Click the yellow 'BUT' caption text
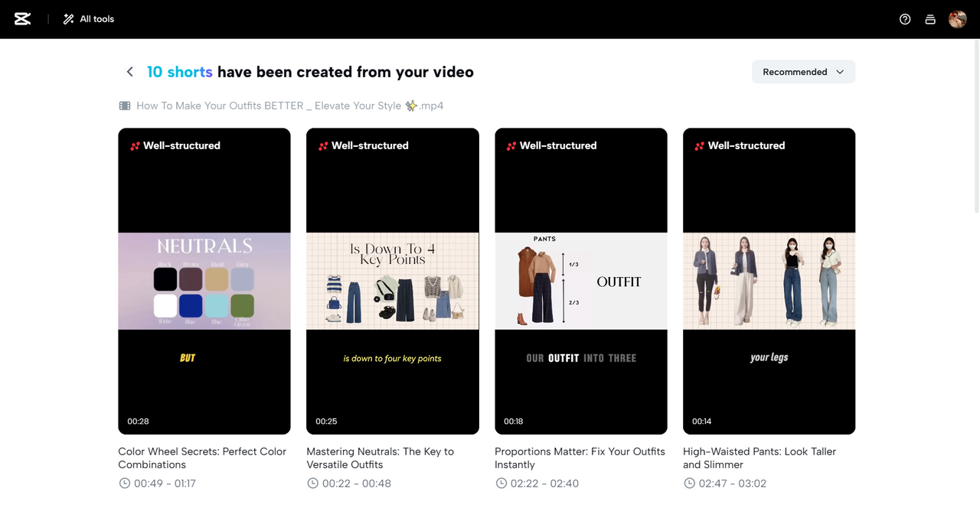The width and height of the screenshot is (980, 508). tap(188, 357)
